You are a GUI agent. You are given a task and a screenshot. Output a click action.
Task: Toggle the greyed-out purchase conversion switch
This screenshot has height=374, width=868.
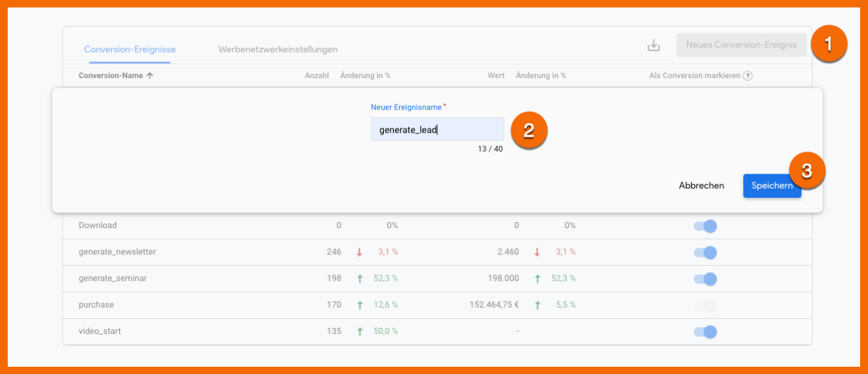pyautogui.click(x=705, y=305)
